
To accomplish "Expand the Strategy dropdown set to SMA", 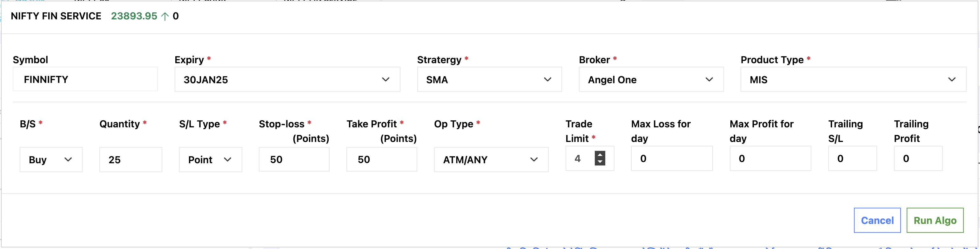I will tap(489, 80).
